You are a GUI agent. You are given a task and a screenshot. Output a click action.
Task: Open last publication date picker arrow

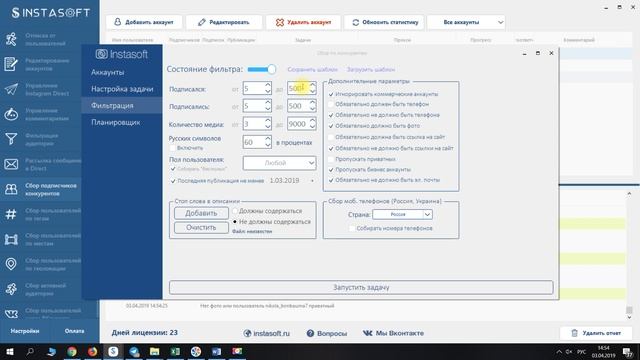[312, 180]
